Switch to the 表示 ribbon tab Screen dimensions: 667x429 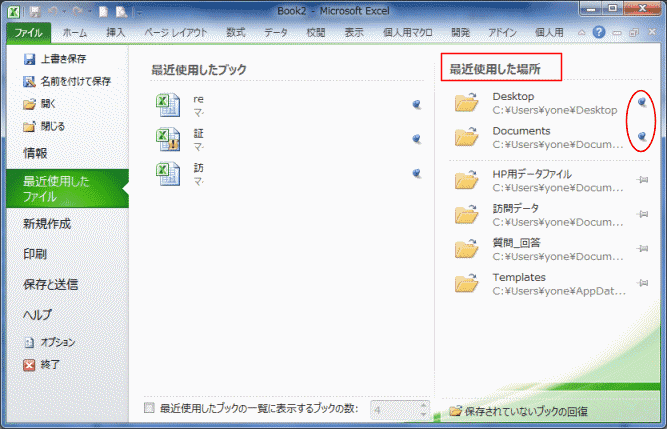coord(353,32)
